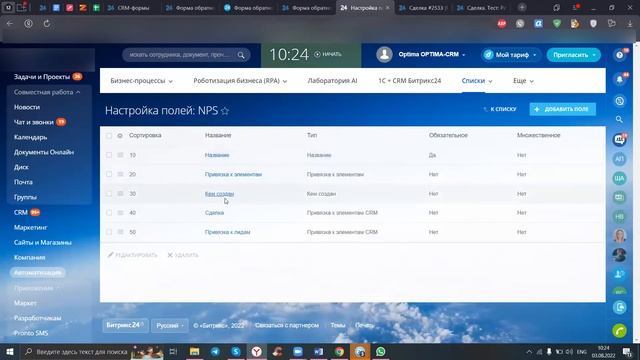This screenshot has height=360, width=640.
Task: Open the 1С + CRM Битрикс24 tab
Action: 409,81
